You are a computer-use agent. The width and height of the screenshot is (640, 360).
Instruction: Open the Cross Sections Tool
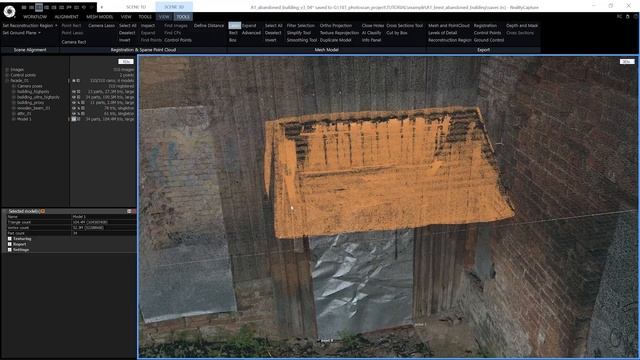click(x=404, y=25)
